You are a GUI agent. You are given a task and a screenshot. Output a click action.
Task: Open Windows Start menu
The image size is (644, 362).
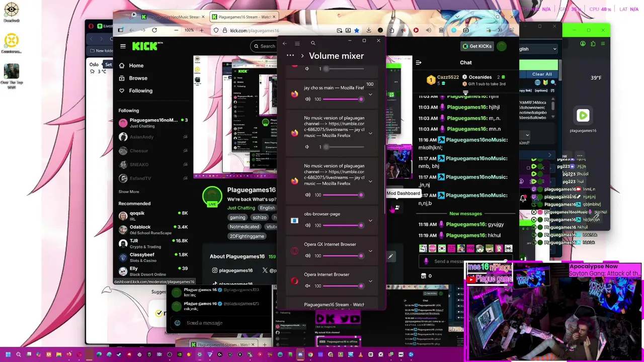click(x=8, y=354)
